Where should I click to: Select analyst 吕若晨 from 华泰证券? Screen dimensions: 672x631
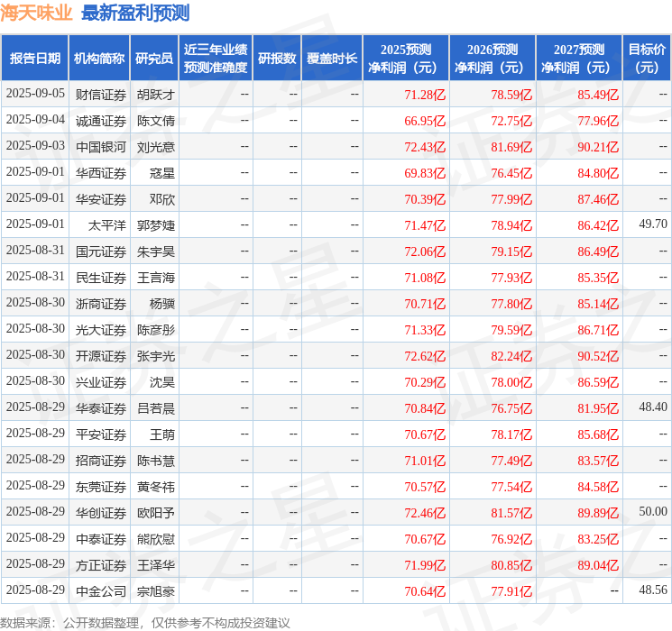(x=155, y=408)
